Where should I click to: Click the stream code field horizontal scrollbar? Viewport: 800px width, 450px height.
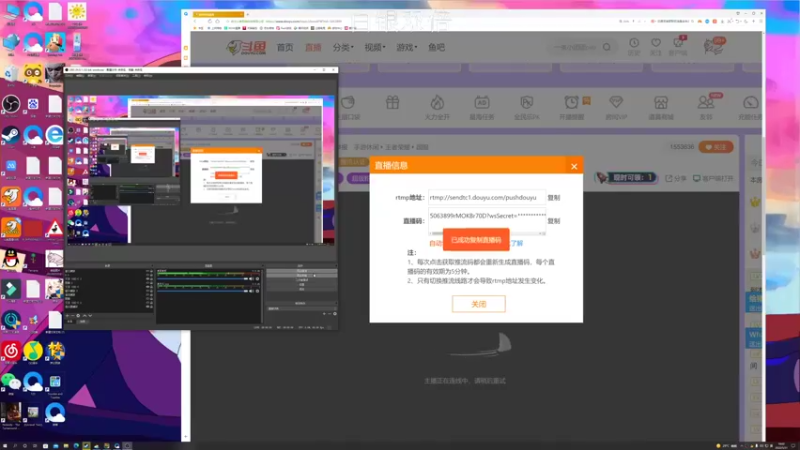[x=486, y=234]
